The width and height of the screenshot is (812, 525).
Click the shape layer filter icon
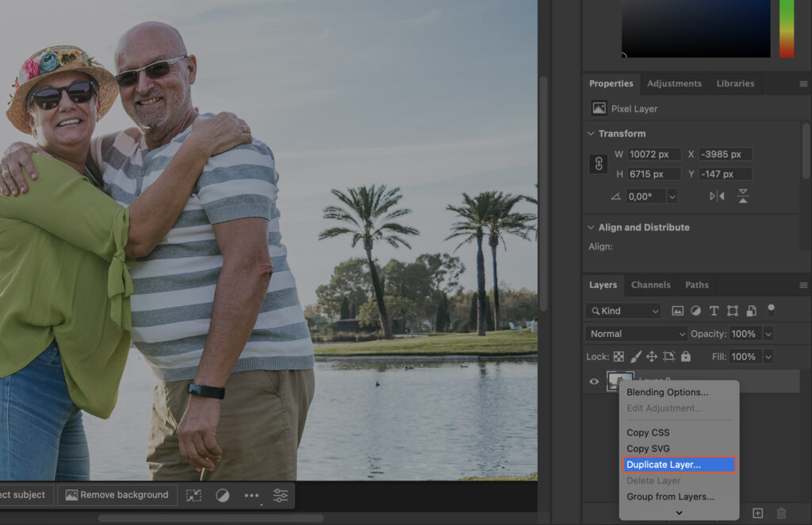tap(733, 310)
